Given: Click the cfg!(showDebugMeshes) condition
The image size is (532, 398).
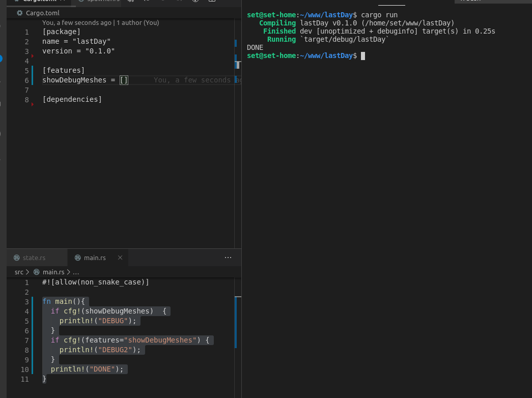Looking at the screenshot, I should 108,311.
